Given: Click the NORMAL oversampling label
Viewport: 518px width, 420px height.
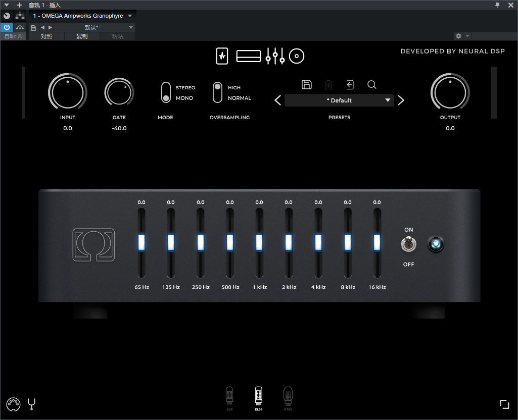Looking at the screenshot, I should click(x=240, y=98).
